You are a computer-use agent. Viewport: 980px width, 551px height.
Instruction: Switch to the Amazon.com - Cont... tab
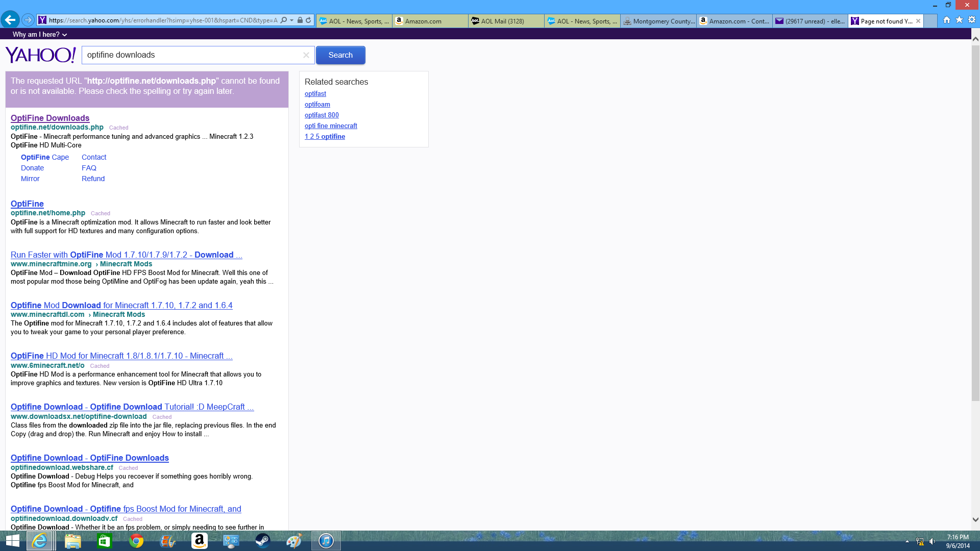[x=734, y=21]
